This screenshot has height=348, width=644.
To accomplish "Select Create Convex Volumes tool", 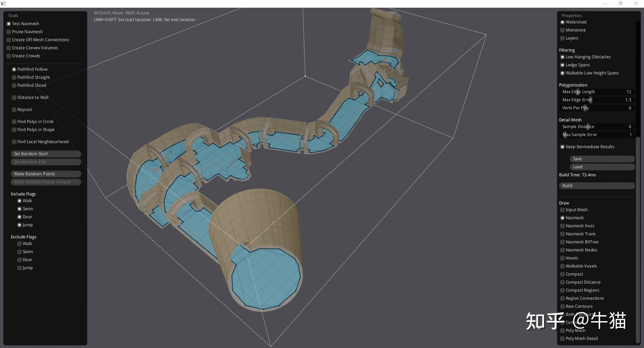I will click(x=9, y=48).
